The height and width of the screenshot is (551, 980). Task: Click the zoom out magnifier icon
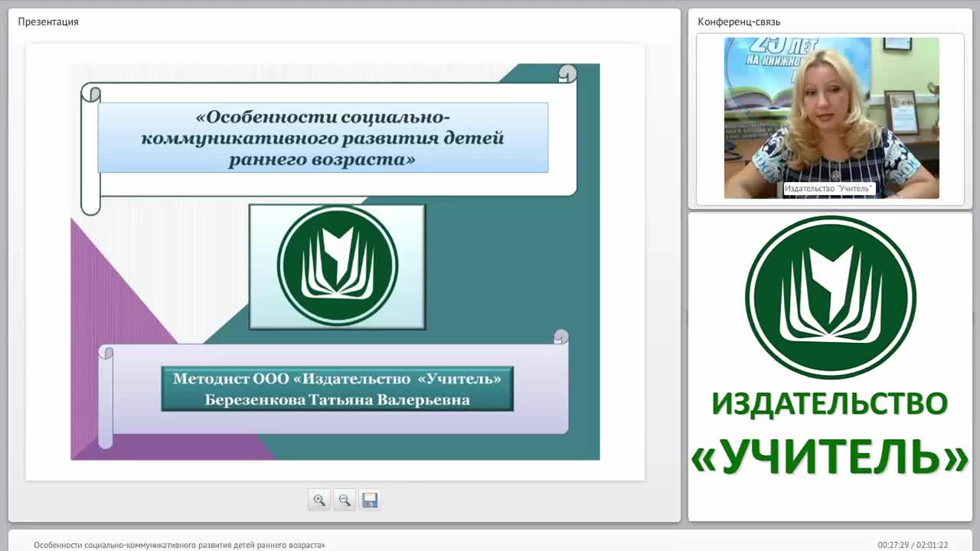pyautogui.click(x=345, y=500)
